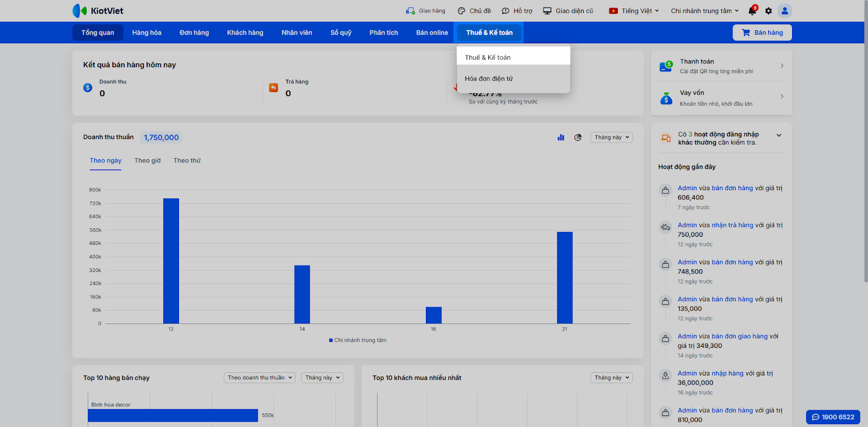Screen dimensions: 868x427
Task: Open Top 10 hàng bán chạy Tháng này dropdown
Action: point(322,378)
